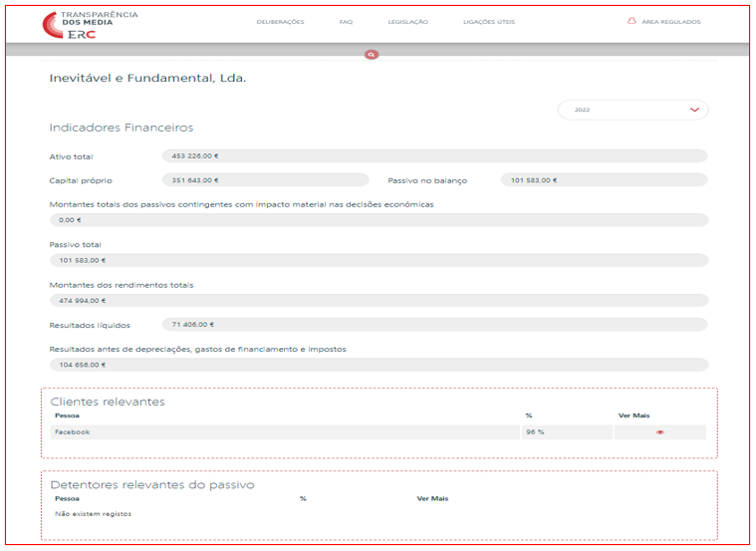Click the Passivo no balanço value field
Image resolution: width=756 pixels, height=551 pixels.
(x=603, y=180)
